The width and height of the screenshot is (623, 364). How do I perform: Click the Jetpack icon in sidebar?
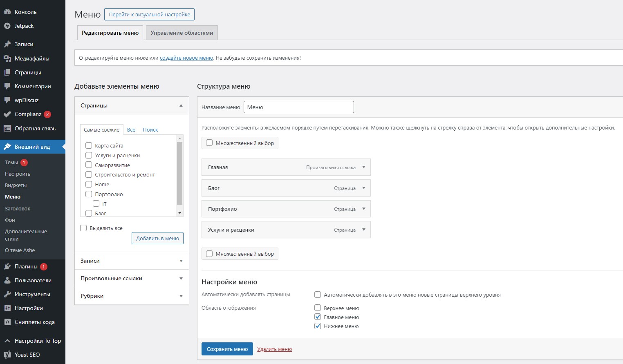pos(7,26)
